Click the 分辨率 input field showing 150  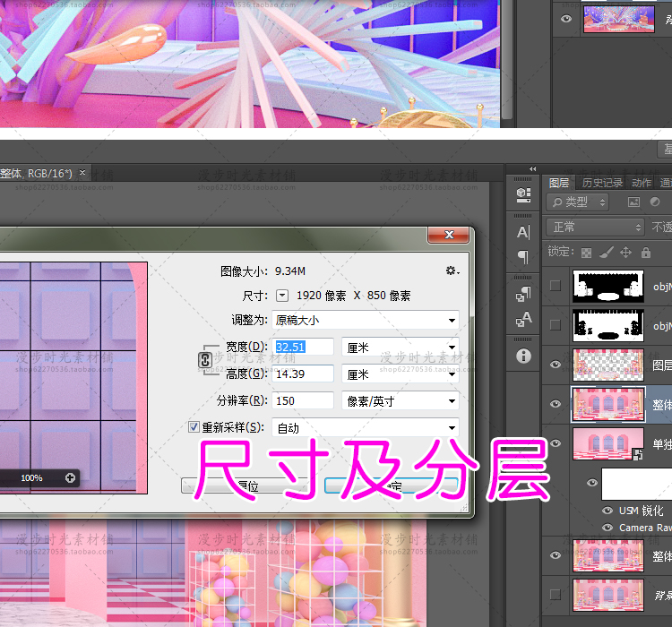[304, 401]
